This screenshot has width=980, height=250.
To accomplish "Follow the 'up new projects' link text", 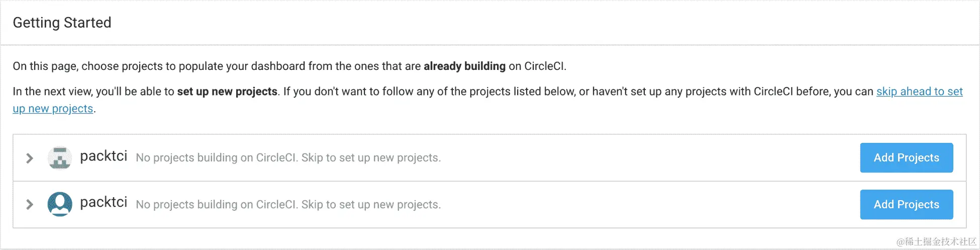I will [53, 109].
